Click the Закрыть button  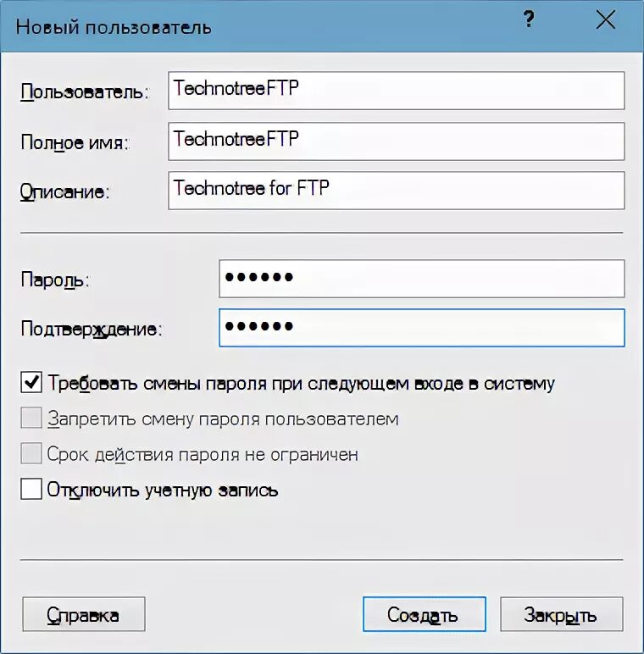tap(562, 614)
